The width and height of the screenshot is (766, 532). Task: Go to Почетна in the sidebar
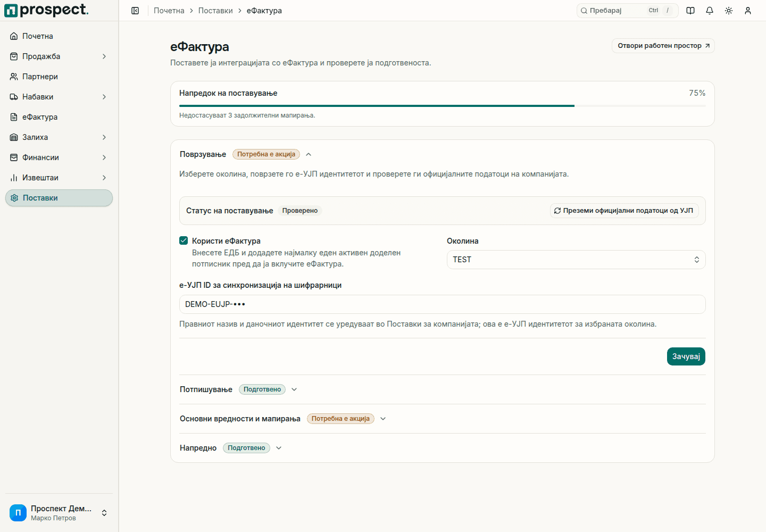click(59, 36)
